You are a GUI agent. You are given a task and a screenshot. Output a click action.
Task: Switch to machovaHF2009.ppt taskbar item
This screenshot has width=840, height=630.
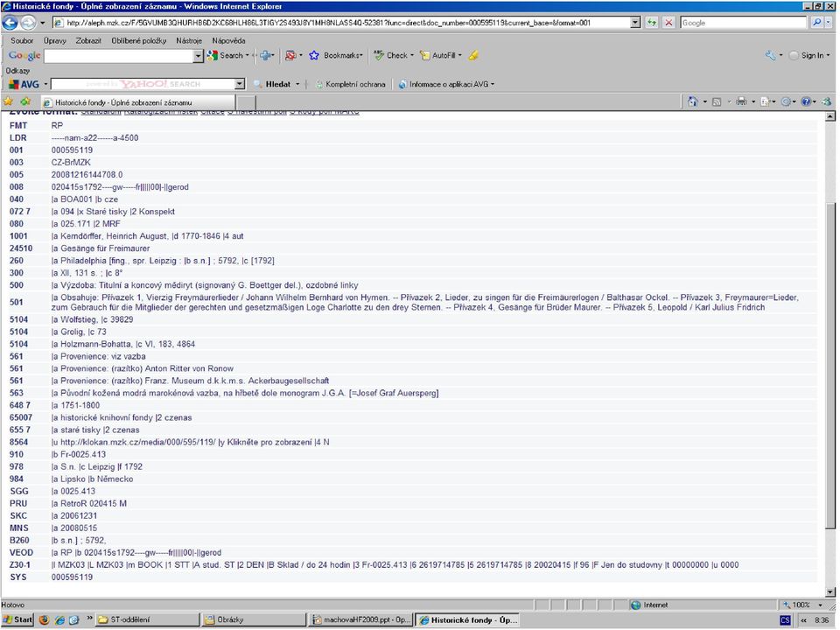point(361,619)
